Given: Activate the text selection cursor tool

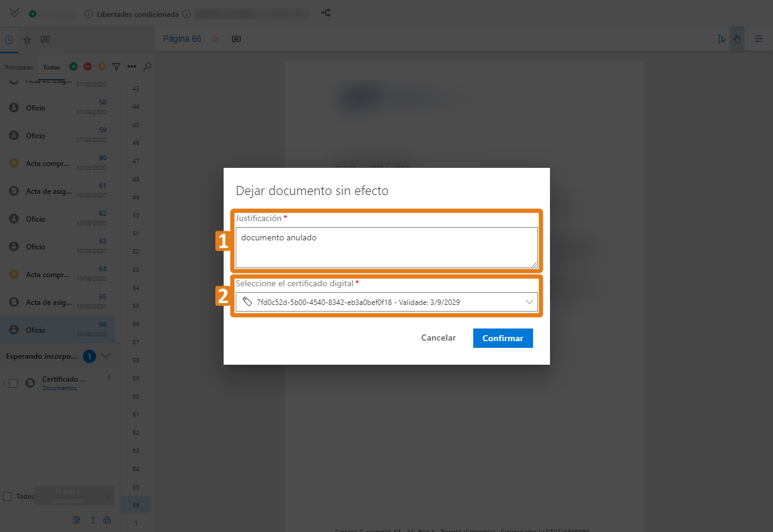Looking at the screenshot, I should [721, 39].
